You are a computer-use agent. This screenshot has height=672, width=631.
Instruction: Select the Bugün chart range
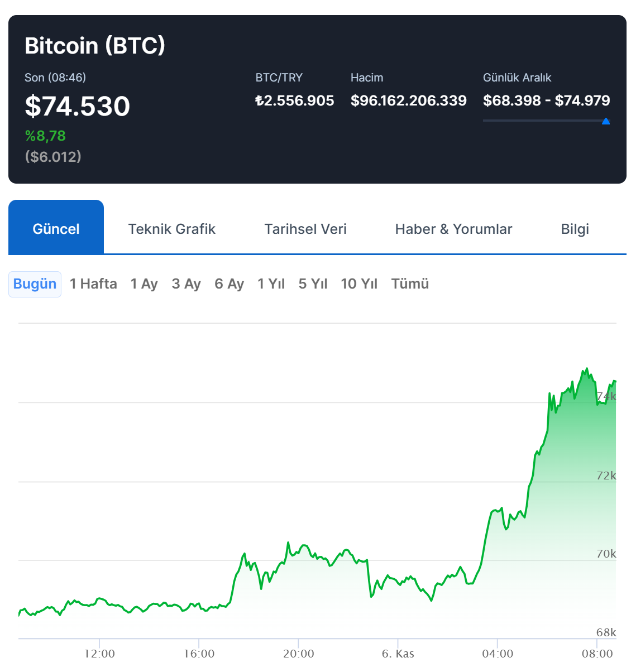point(35,284)
